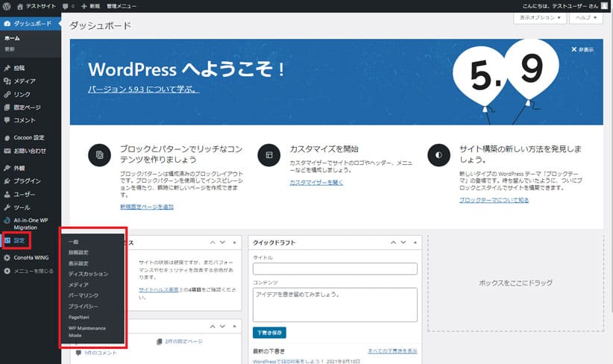Open Cocoon 設定 menu icon
This screenshot has width=613, height=364.
coord(7,138)
